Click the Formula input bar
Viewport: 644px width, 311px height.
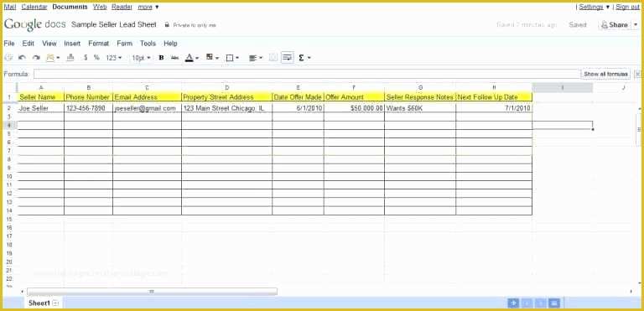pyautogui.click(x=306, y=74)
